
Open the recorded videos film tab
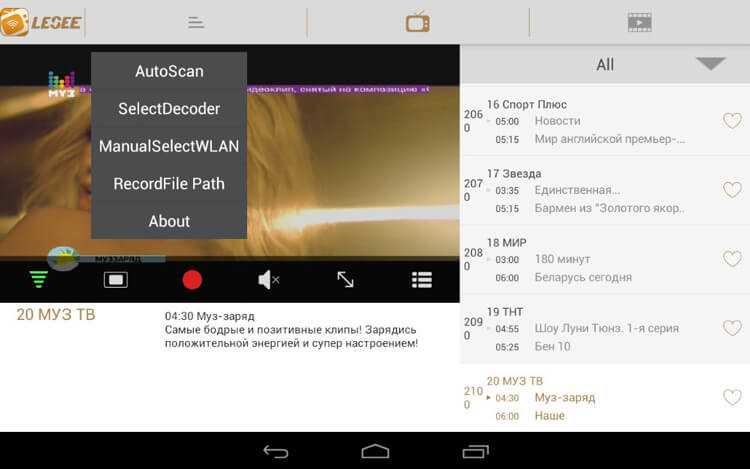(639, 22)
